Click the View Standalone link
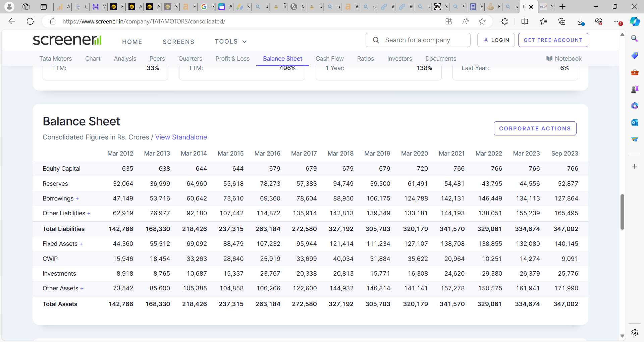The width and height of the screenshot is (644, 342). click(x=181, y=137)
